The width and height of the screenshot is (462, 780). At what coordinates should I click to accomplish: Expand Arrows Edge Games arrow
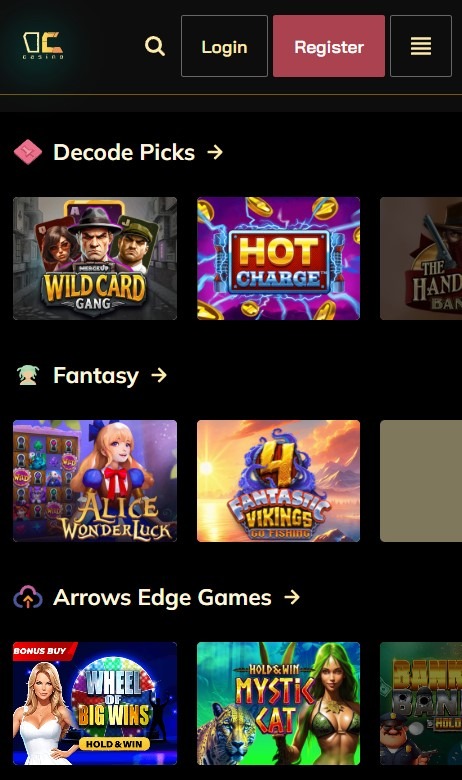[292, 597]
